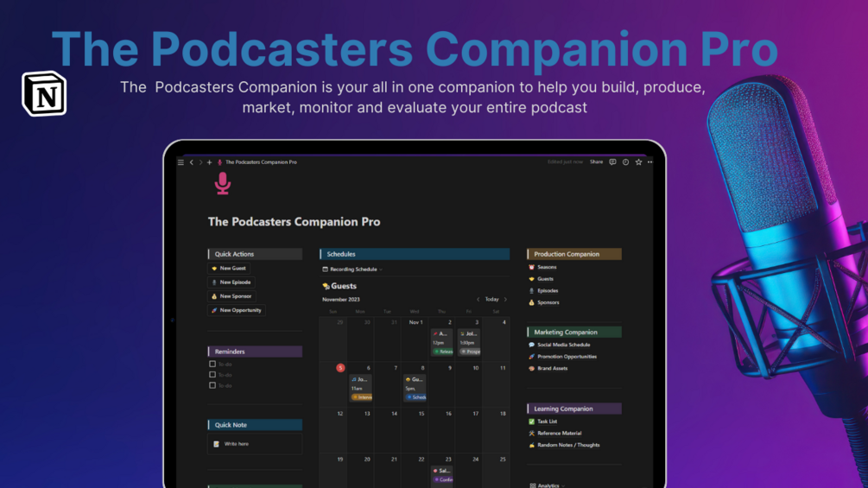This screenshot has height=488, width=868.
Task: Go to next month in calendar
Action: (505, 300)
